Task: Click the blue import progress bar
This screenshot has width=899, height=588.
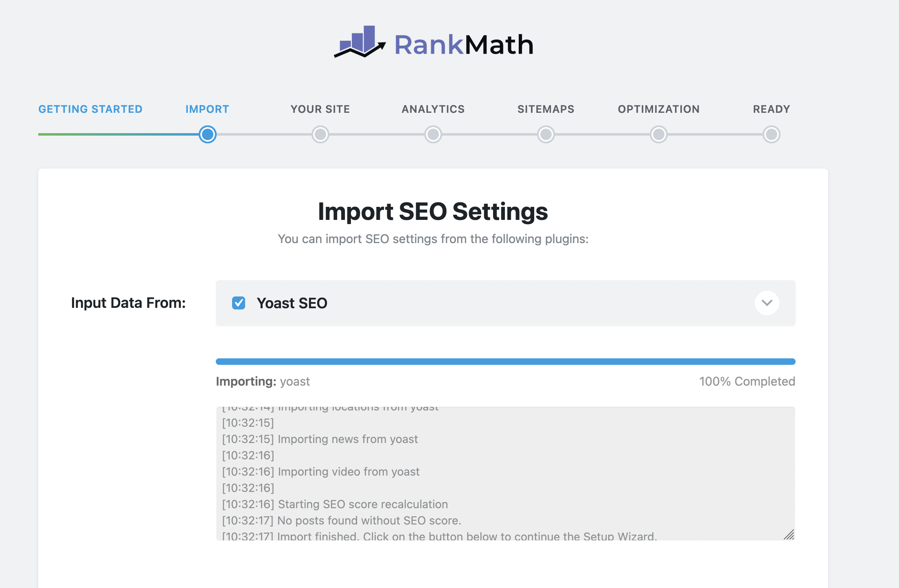Action: [505, 362]
